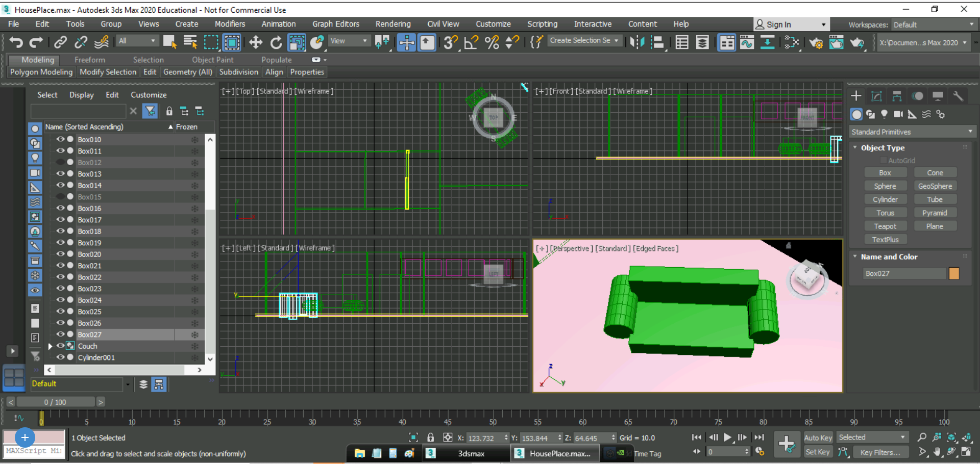Toggle the Percent Snap icon

point(492,42)
